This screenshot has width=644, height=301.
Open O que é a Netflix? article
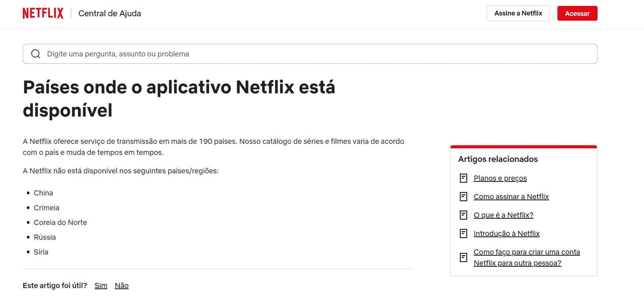tap(503, 215)
